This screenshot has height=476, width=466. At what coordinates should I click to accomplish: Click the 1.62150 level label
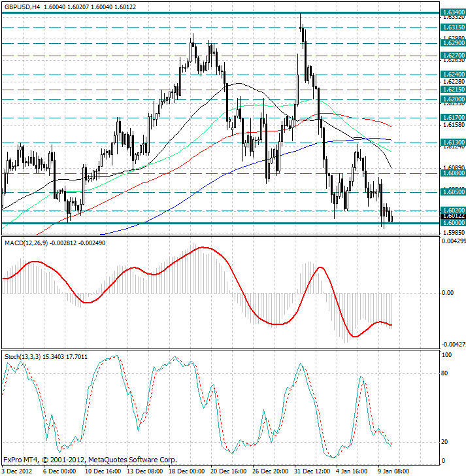click(x=453, y=89)
